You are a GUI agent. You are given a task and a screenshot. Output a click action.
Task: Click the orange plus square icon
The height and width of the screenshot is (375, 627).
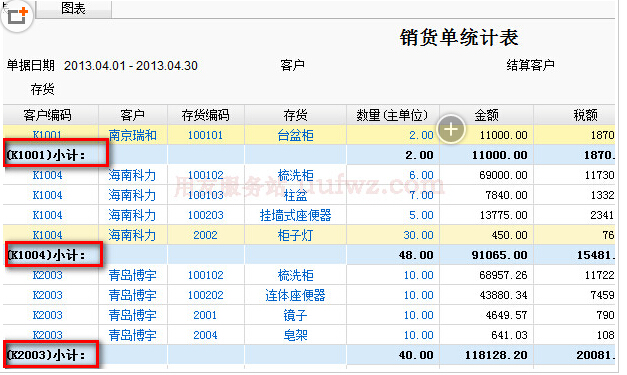tap(18, 16)
